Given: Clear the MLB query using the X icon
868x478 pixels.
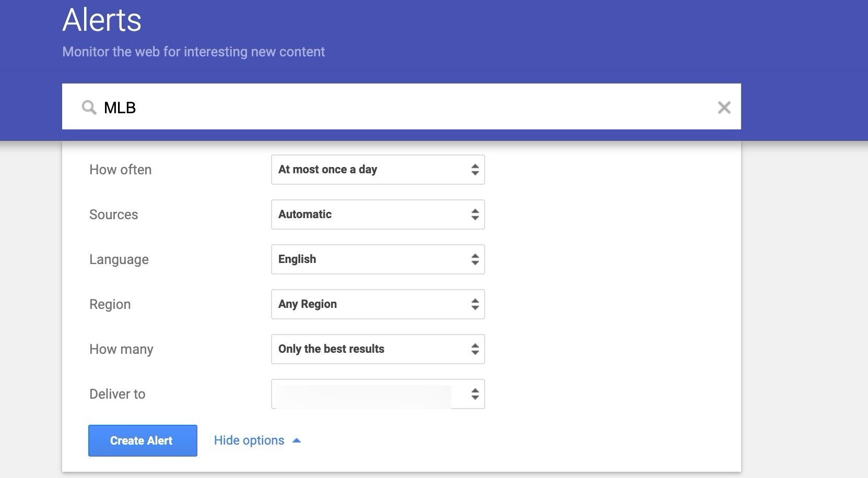Looking at the screenshot, I should [724, 107].
